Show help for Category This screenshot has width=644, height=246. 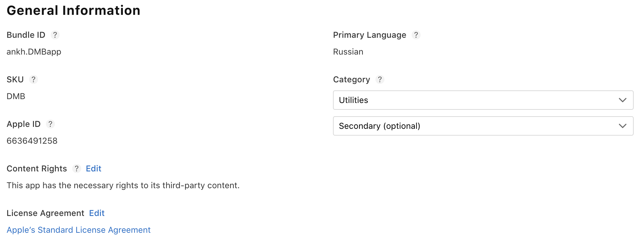[380, 79]
